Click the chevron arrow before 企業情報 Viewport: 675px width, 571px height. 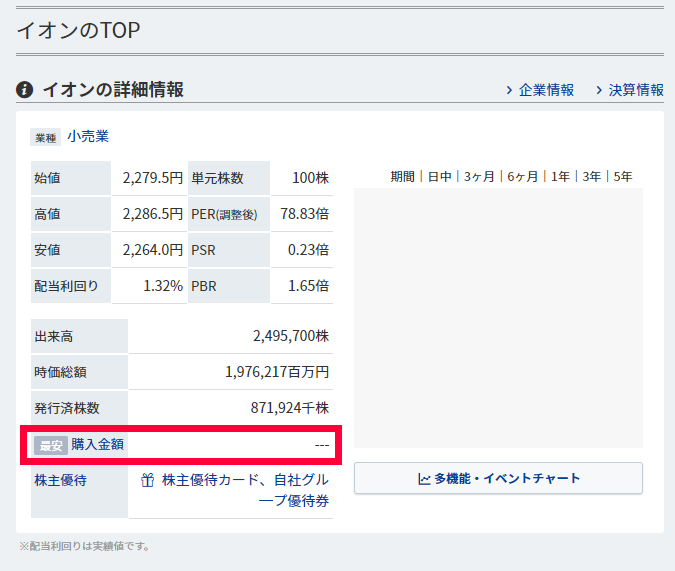click(x=509, y=90)
